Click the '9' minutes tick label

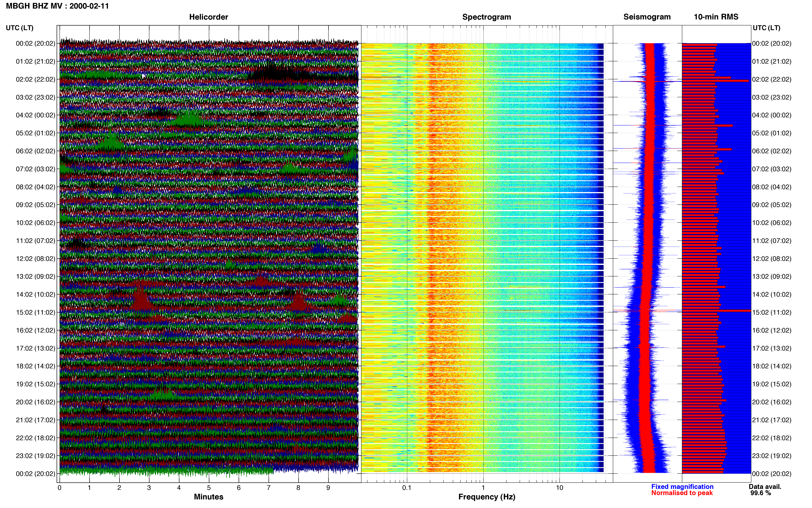(x=328, y=488)
